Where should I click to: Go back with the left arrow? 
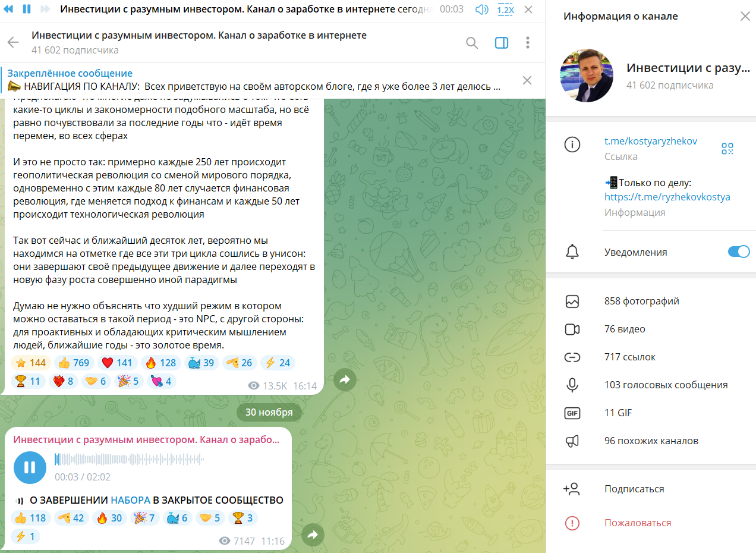click(x=13, y=42)
